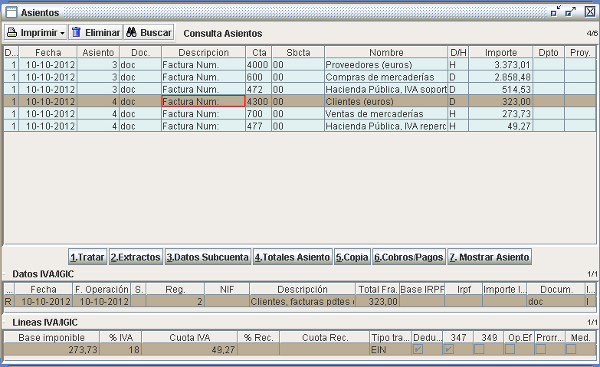Image resolution: width=600 pixels, height=367 pixels.
Task: Open 3.Datos Subcuenta
Action: [208, 257]
